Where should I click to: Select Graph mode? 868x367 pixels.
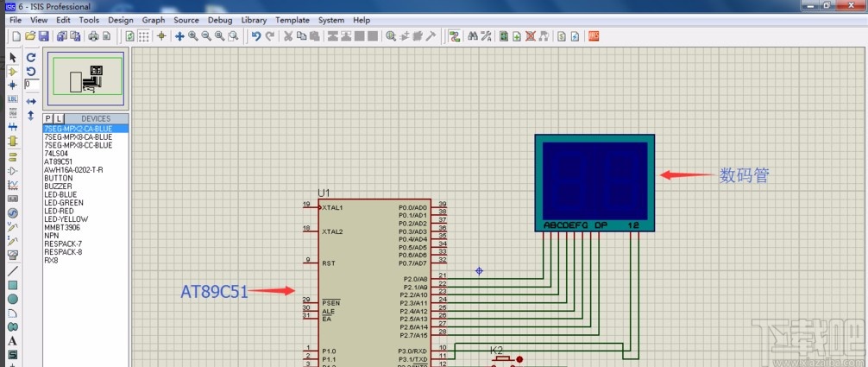click(13, 185)
